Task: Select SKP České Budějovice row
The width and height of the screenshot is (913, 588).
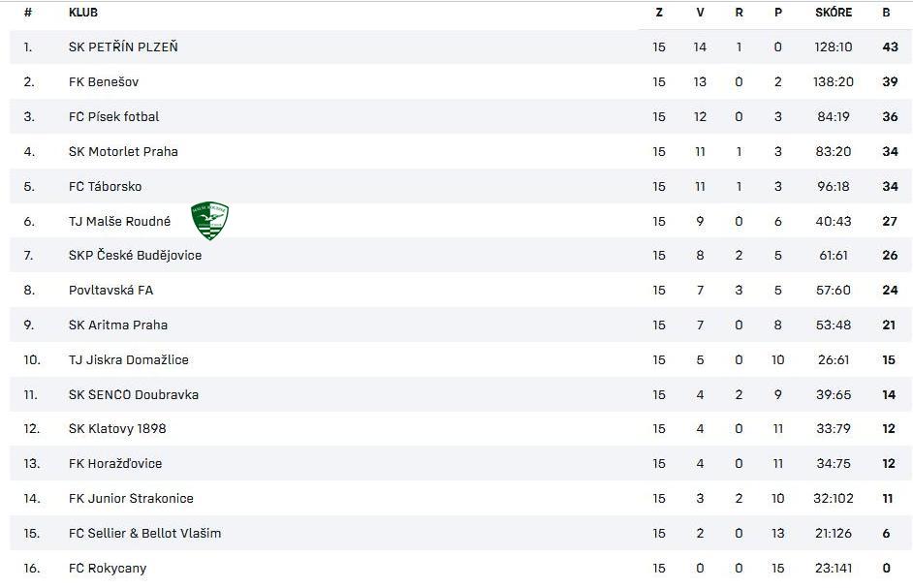Action: tap(460, 255)
